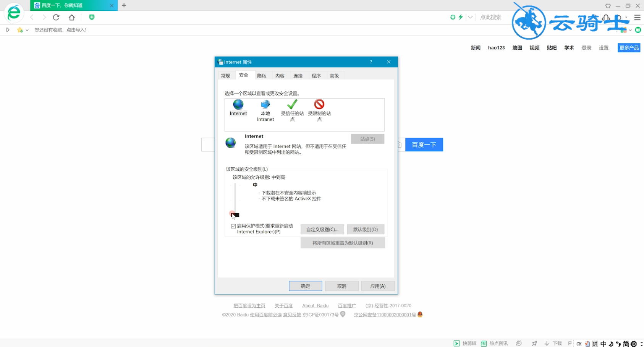Click the security level slider handle
Viewport: 644px width, 347px height.
point(235,215)
